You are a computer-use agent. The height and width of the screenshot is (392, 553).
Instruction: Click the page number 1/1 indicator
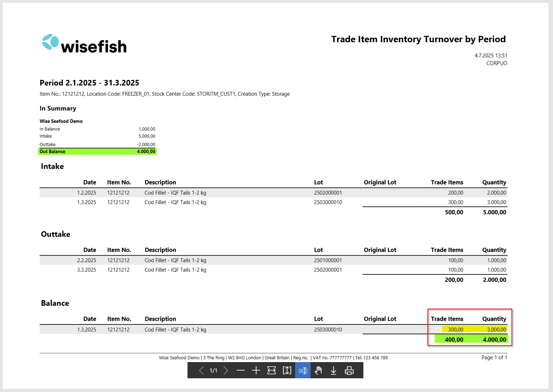pos(214,371)
